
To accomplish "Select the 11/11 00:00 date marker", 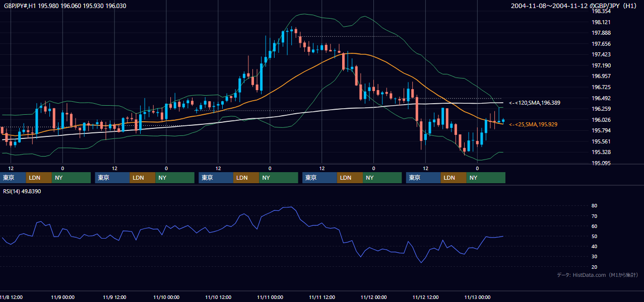I will pos(270,297).
